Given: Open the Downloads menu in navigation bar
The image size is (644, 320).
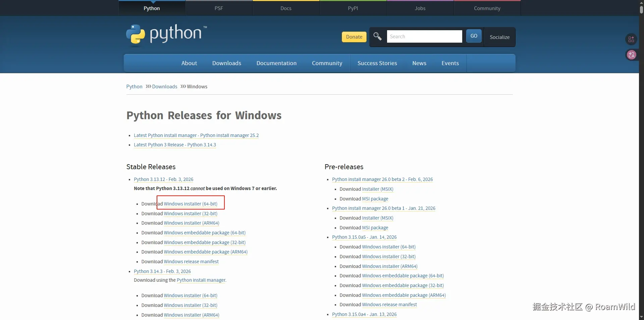Looking at the screenshot, I should click(227, 63).
